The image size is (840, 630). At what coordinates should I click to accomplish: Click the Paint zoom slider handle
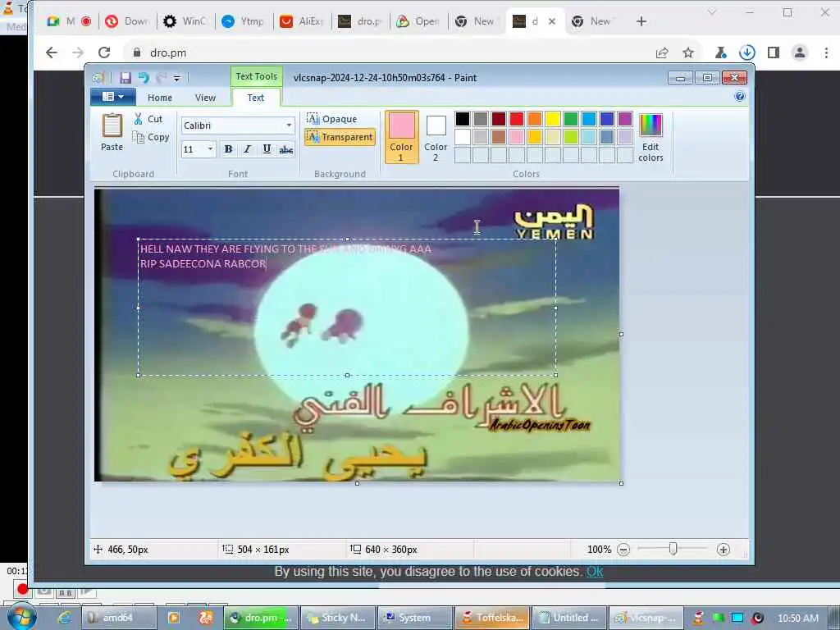pyautogui.click(x=673, y=549)
